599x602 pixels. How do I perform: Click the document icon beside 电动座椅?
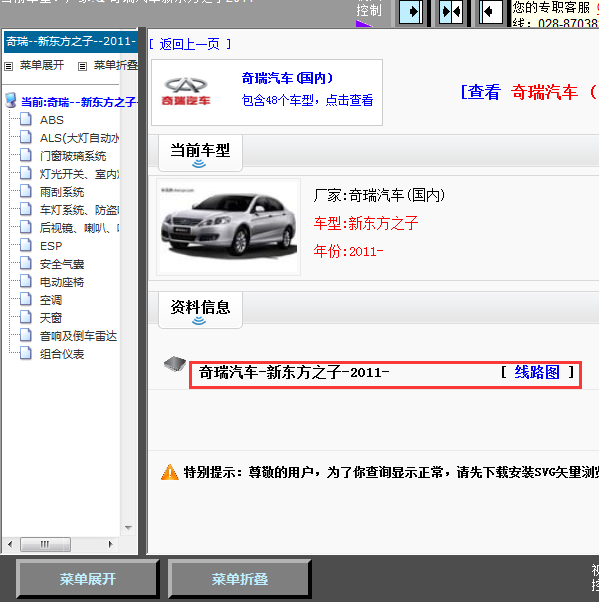[x=26, y=281]
